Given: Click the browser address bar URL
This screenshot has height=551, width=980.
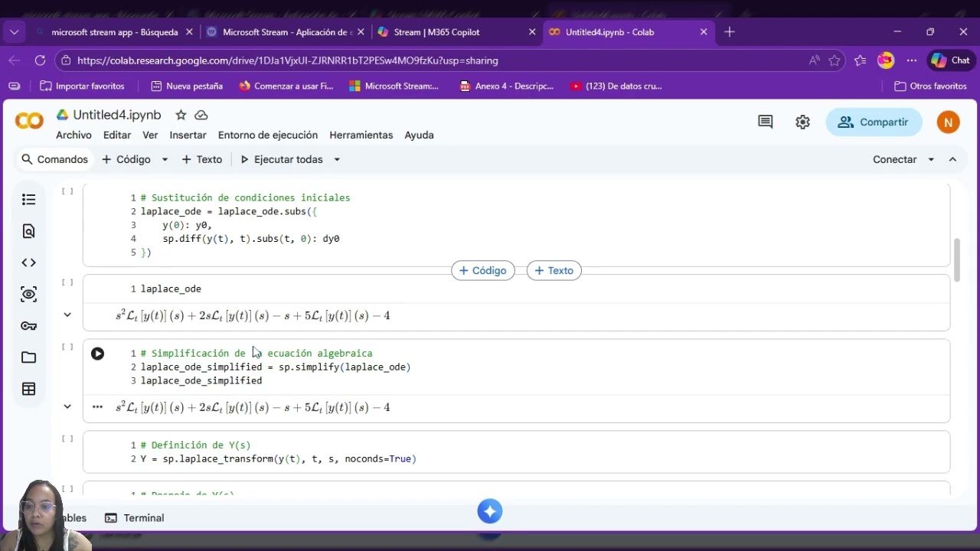Looking at the screenshot, I should pos(288,60).
